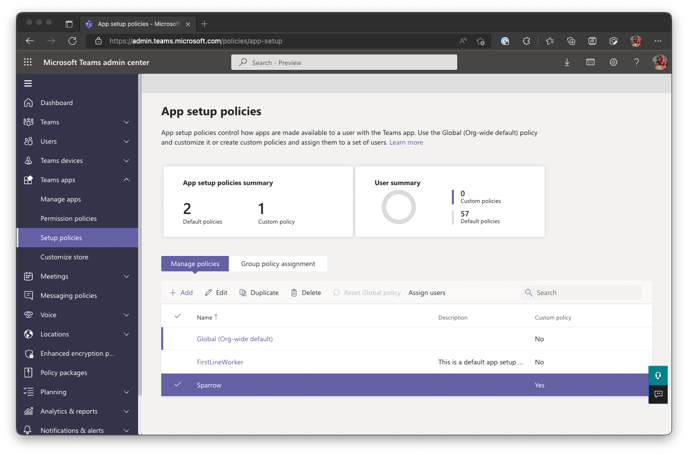Click the Voice icon in sidebar
This screenshot has width=688, height=455.
(29, 315)
